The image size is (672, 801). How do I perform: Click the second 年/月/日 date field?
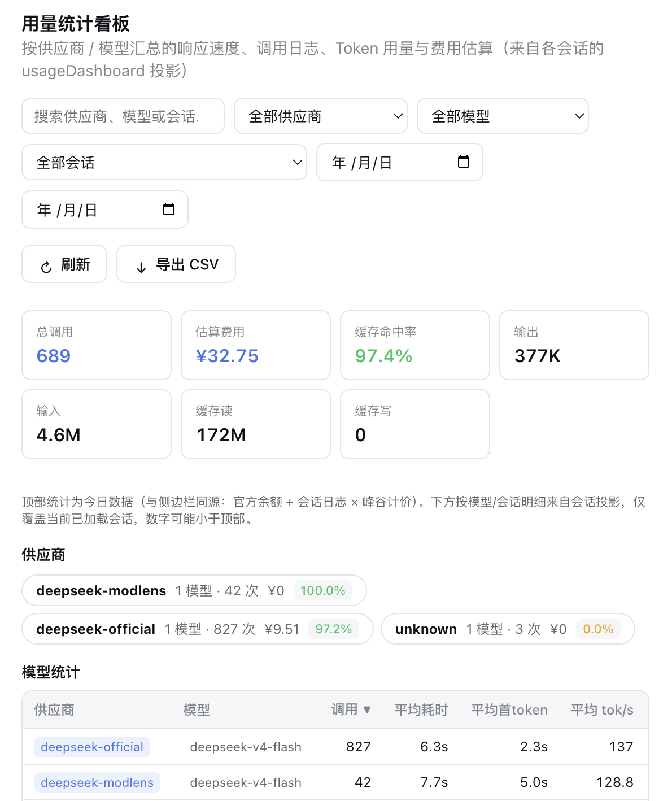(105, 210)
